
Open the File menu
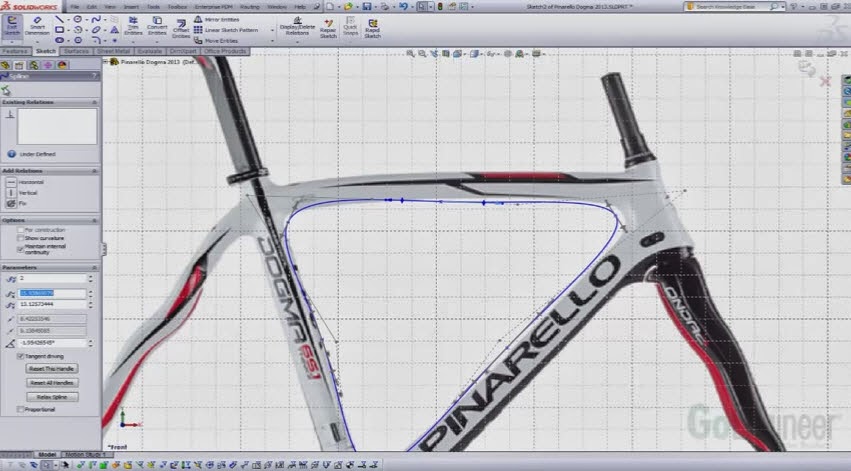pos(75,7)
